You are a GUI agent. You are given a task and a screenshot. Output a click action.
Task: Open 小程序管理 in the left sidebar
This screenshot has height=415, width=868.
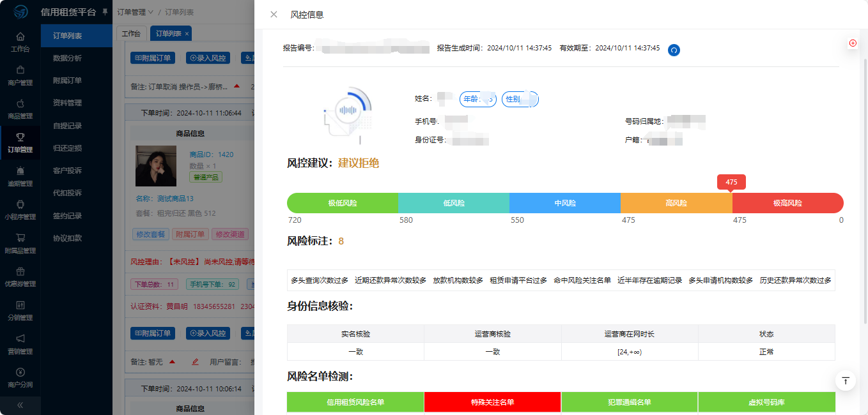point(20,209)
